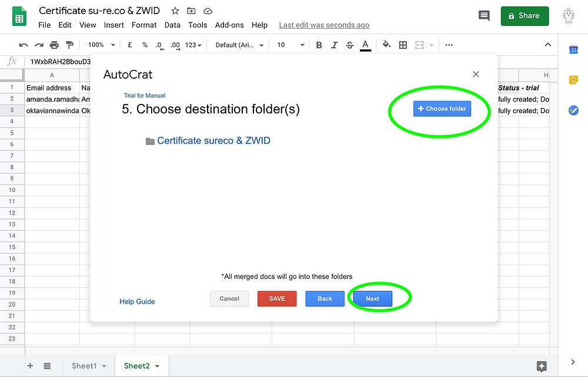Click the Undo arrow in the toolbar

24,45
